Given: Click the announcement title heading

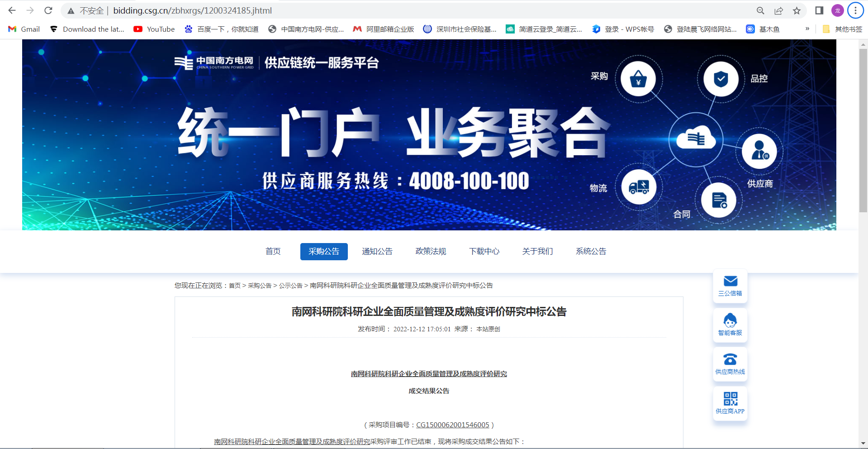Looking at the screenshot, I should [429, 312].
